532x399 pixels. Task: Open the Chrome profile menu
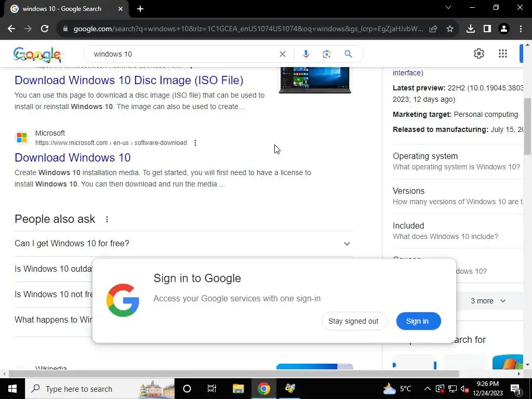pyautogui.click(x=504, y=29)
